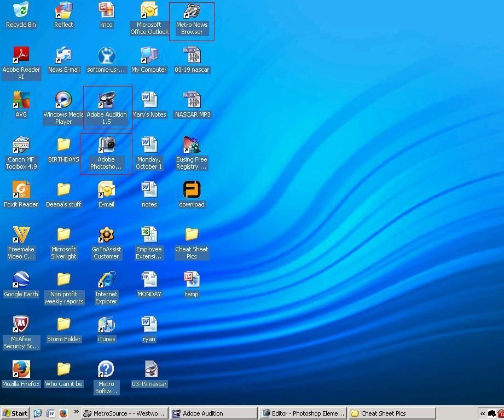The width and height of the screenshot is (504, 420).
Task: Open Adobe Reader XI
Action: pos(21,56)
